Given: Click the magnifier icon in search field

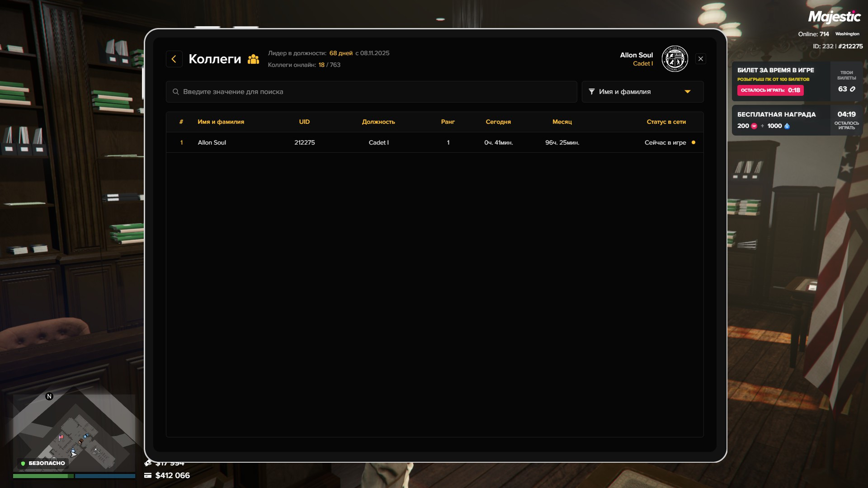Looking at the screenshot, I should coord(176,92).
